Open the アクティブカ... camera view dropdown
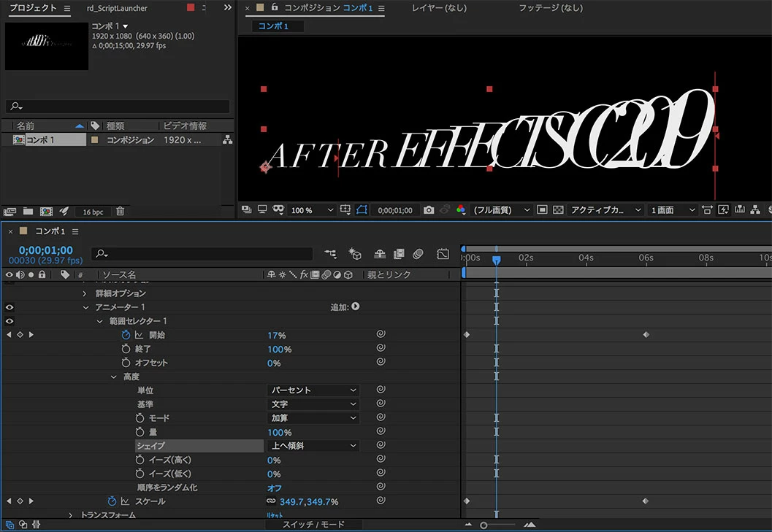The height and width of the screenshot is (532, 772). (x=606, y=210)
